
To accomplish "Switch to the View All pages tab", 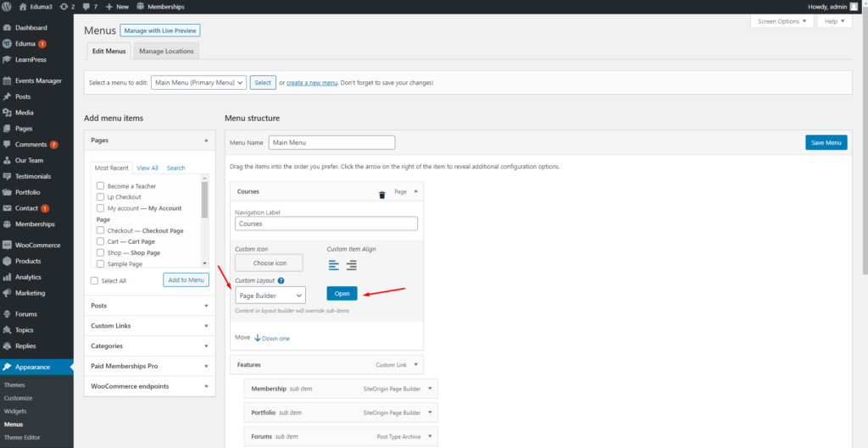I will point(147,168).
